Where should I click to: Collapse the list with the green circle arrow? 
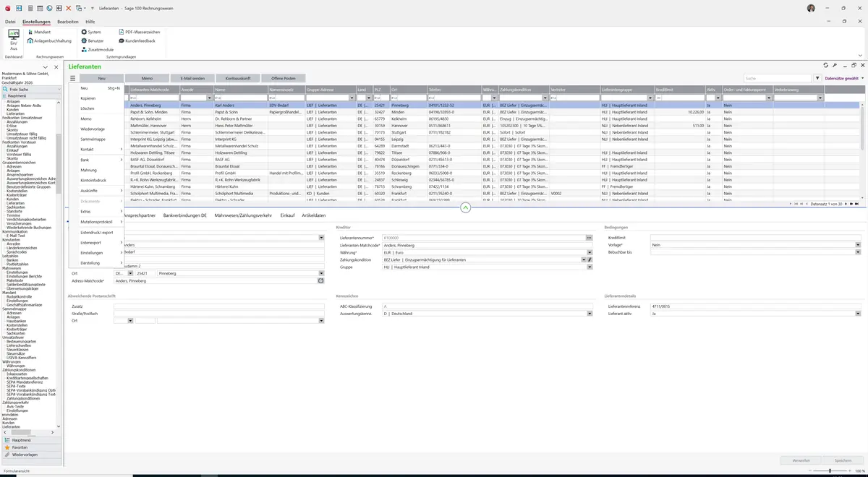pos(465,207)
